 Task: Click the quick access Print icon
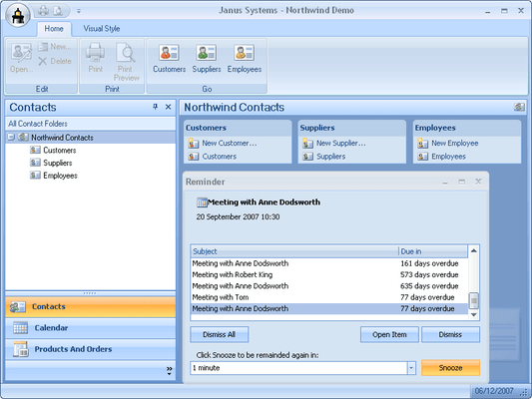(44, 11)
